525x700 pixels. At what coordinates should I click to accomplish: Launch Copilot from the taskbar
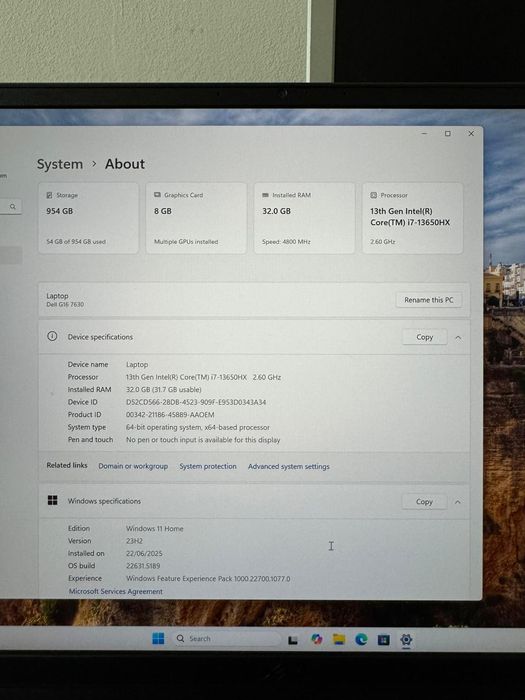coord(317,639)
